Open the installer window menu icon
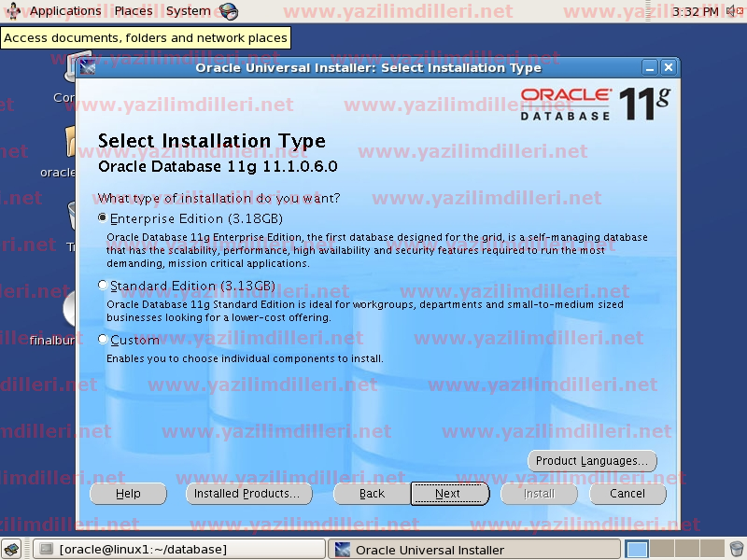Screen dimensions: 747x560 (x=88, y=68)
